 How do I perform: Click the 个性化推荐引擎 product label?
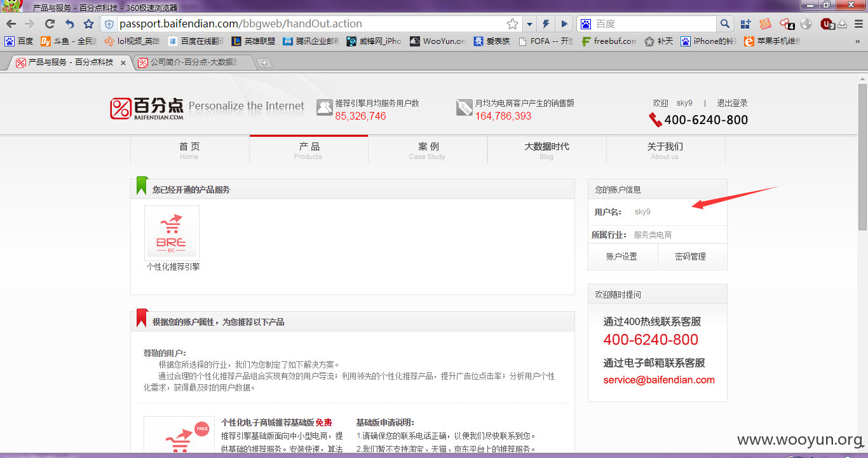(x=173, y=267)
